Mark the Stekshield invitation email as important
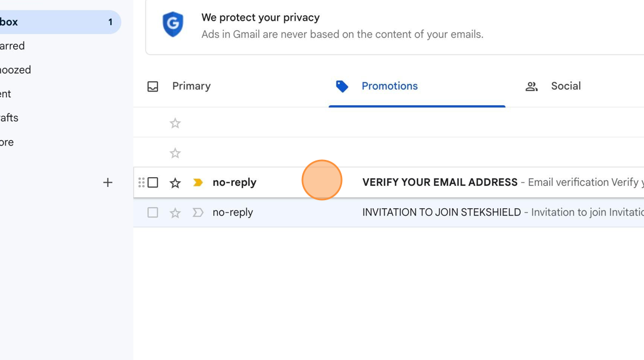The image size is (644, 360). click(x=198, y=212)
